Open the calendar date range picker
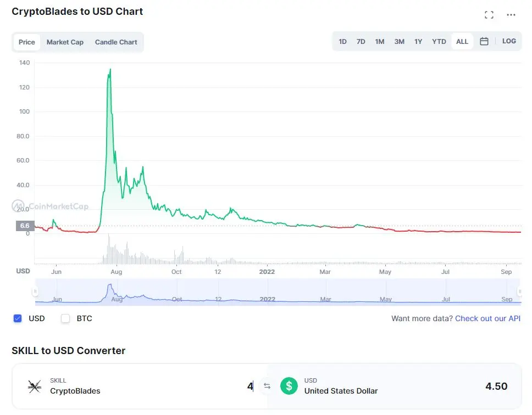 pos(484,41)
